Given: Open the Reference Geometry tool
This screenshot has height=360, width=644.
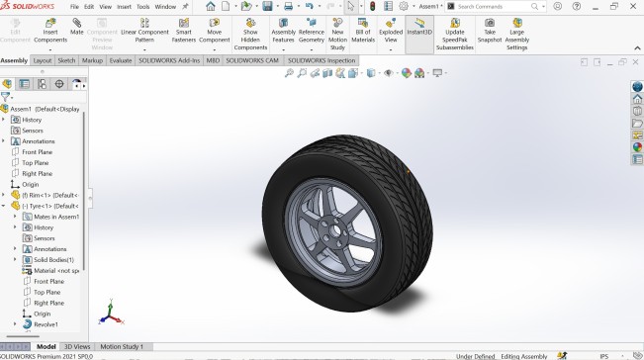Looking at the screenshot, I should (312, 31).
